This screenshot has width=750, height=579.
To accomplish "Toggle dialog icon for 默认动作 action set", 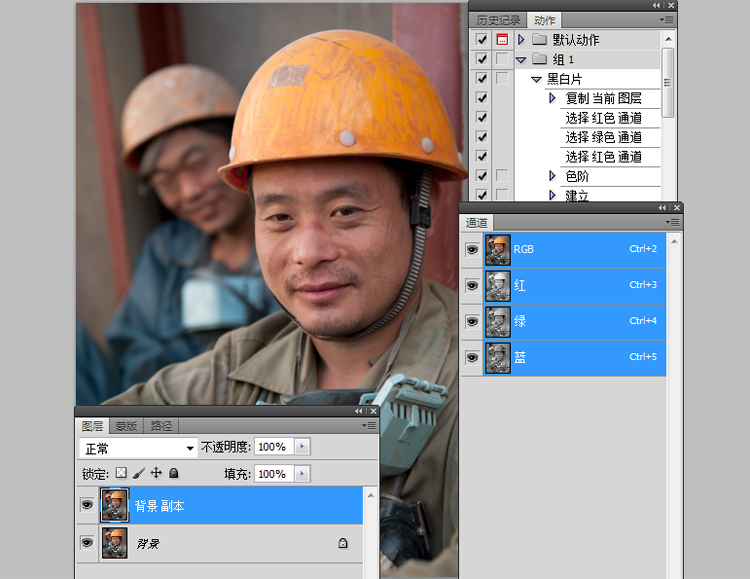I will point(502,40).
